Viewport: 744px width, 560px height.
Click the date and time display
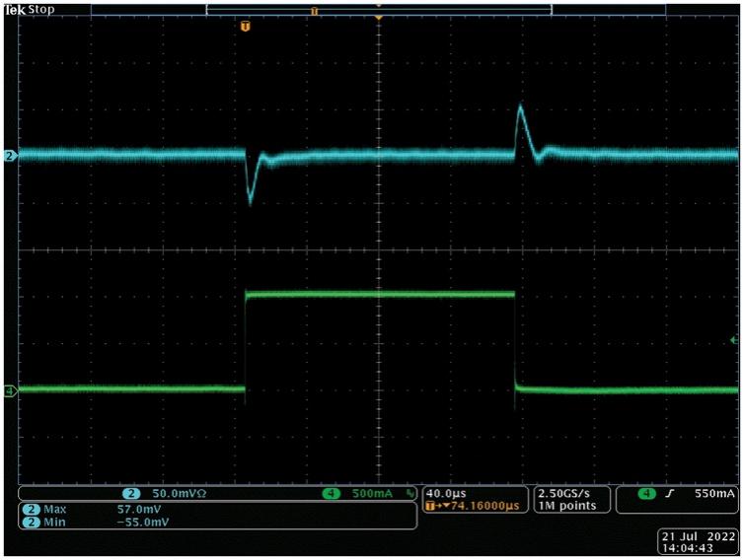click(x=696, y=538)
